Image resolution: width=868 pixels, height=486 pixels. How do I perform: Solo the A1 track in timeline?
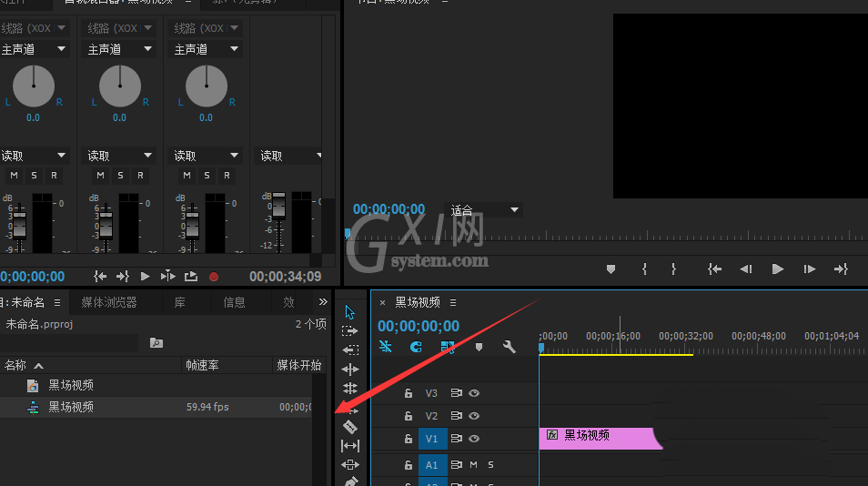[x=490, y=465]
